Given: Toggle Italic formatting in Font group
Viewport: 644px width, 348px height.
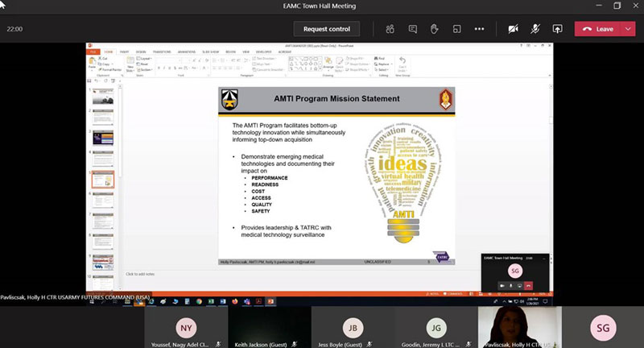Looking at the screenshot, I should tap(164, 68).
